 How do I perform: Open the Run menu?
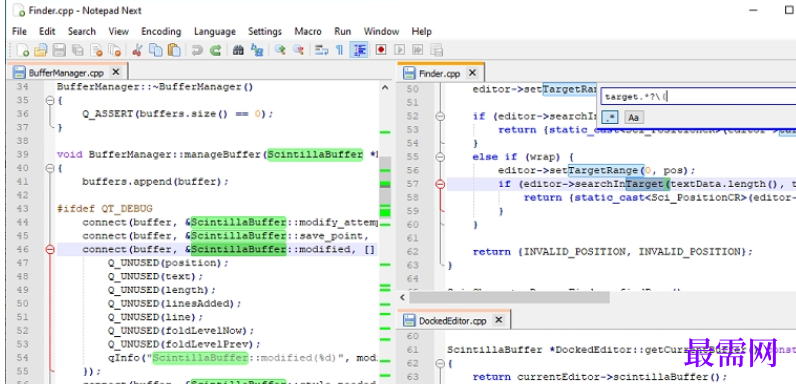pyautogui.click(x=343, y=31)
